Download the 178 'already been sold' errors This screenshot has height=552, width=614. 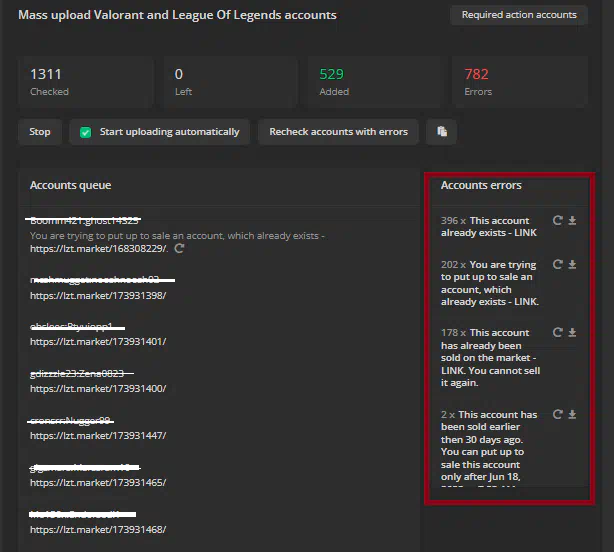pyautogui.click(x=572, y=333)
